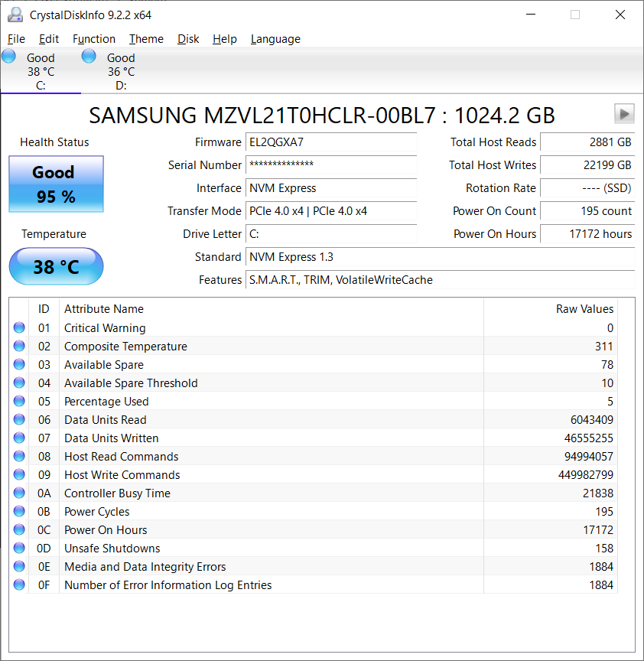The image size is (644, 661).
Task: Click the Good 95 % health status button
Action: pyautogui.click(x=56, y=184)
